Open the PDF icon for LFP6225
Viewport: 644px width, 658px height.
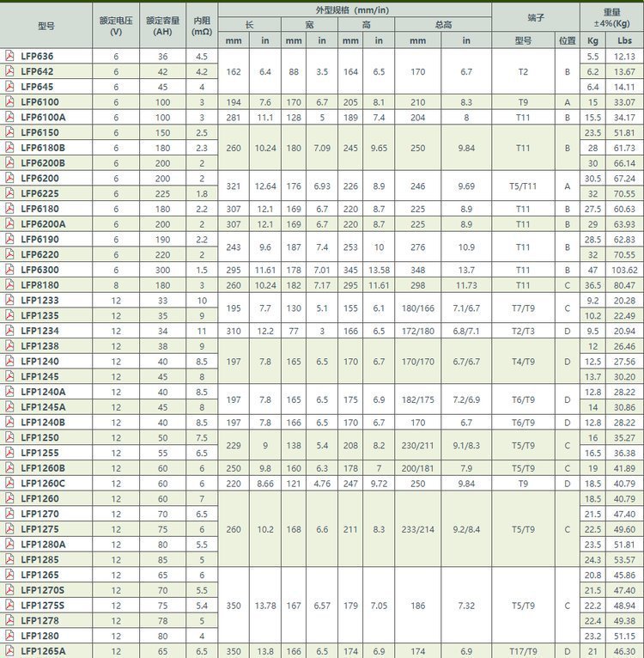pos(9,193)
